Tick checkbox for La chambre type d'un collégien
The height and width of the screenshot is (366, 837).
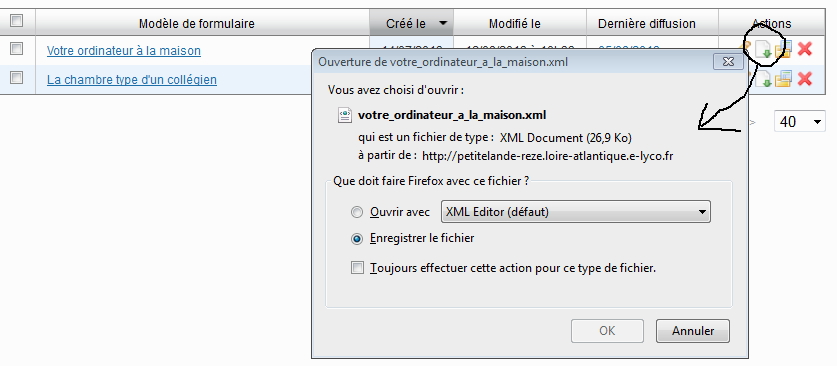[x=17, y=77]
